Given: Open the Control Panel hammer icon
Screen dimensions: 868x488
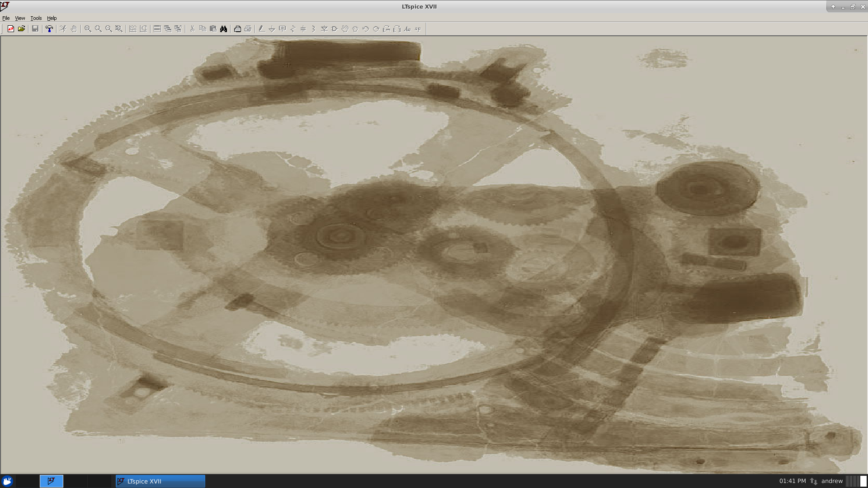Looking at the screenshot, I should click(x=49, y=29).
